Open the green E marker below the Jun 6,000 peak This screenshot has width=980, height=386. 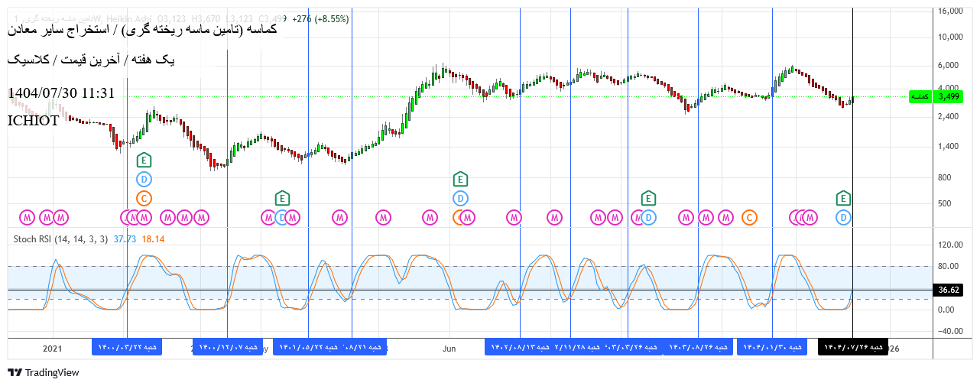pyautogui.click(x=460, y=179)
